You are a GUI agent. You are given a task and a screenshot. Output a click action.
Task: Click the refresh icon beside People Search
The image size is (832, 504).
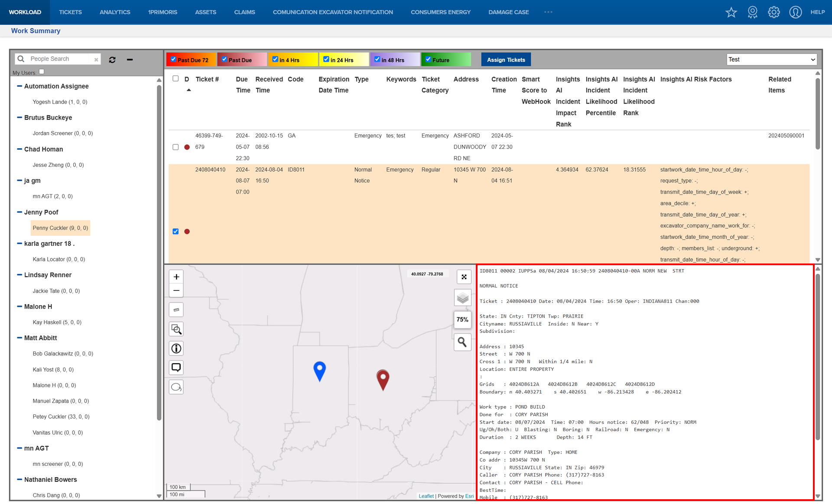tap(112, 60)
